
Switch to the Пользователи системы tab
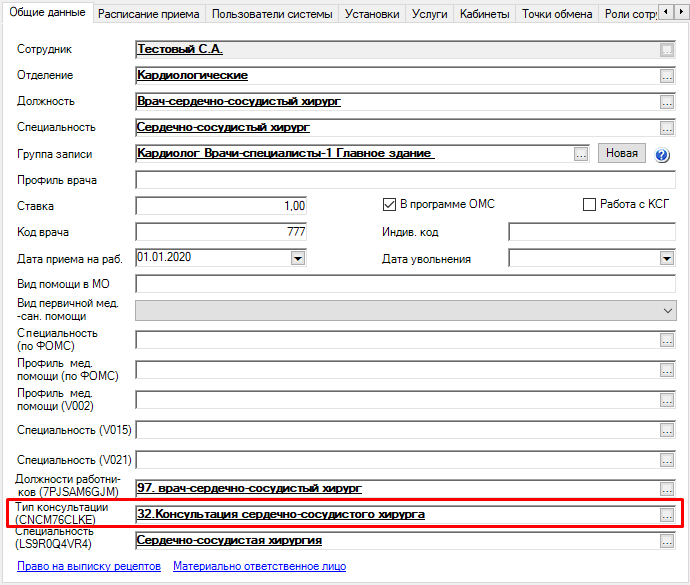(x=272, y=14)
